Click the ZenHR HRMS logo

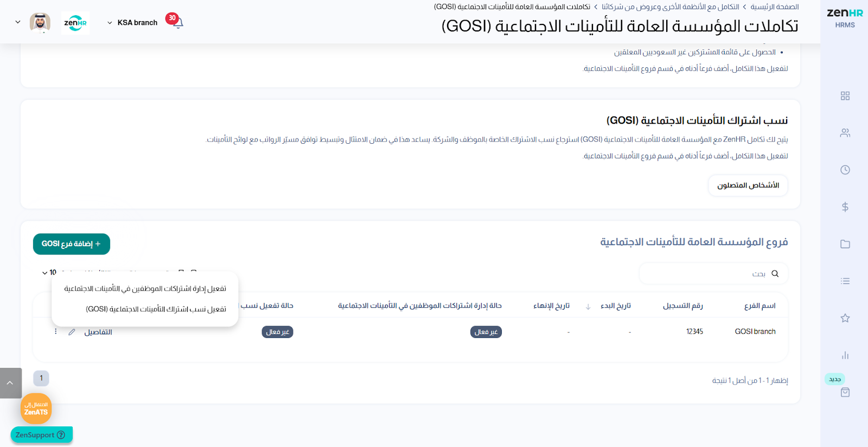845,18
